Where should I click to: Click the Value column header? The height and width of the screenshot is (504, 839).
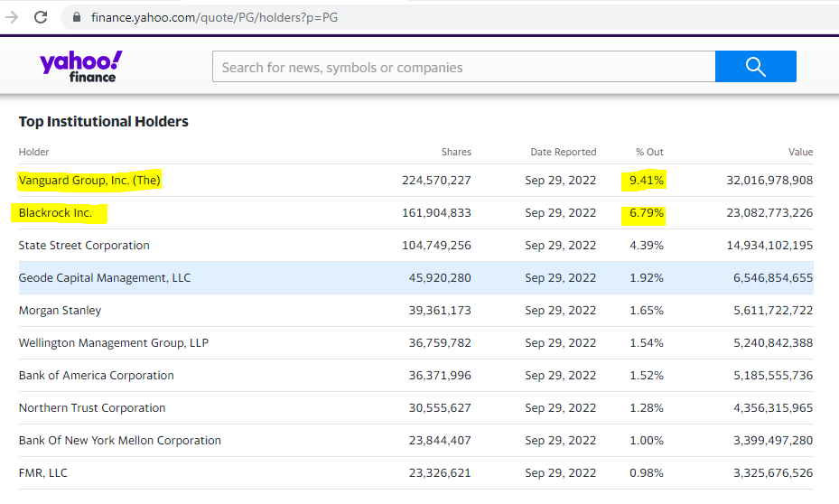pos(800,152)
